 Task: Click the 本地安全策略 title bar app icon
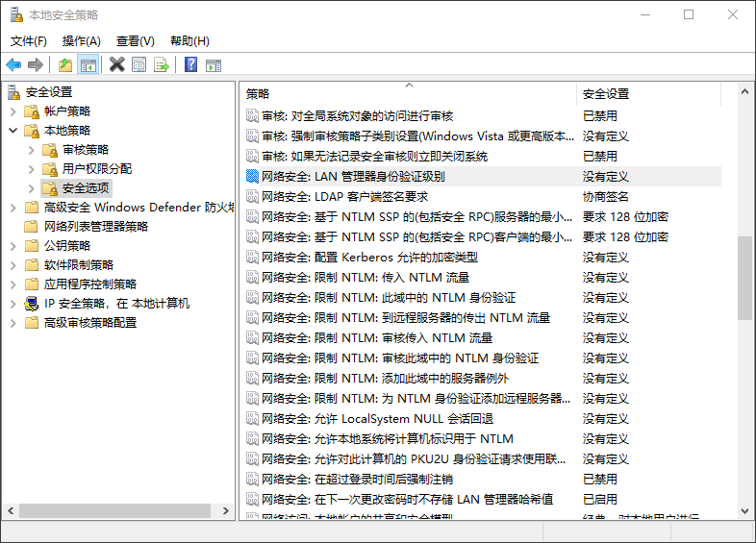16,14
